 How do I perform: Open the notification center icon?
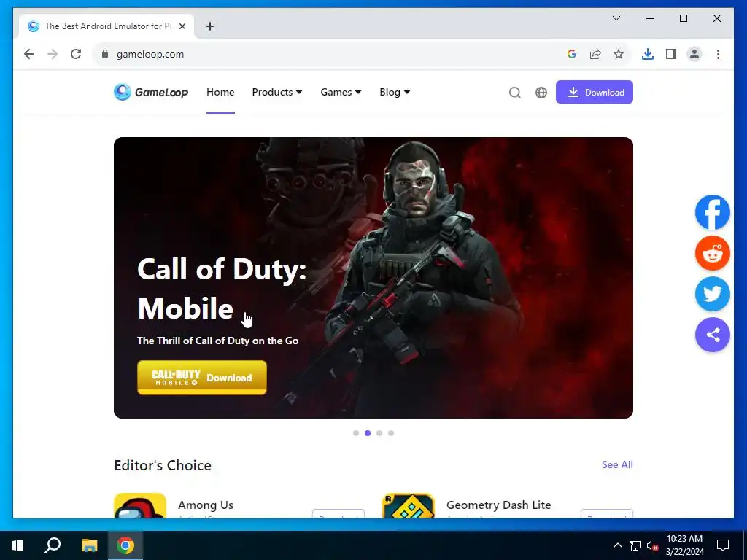(x=723, y=545)
